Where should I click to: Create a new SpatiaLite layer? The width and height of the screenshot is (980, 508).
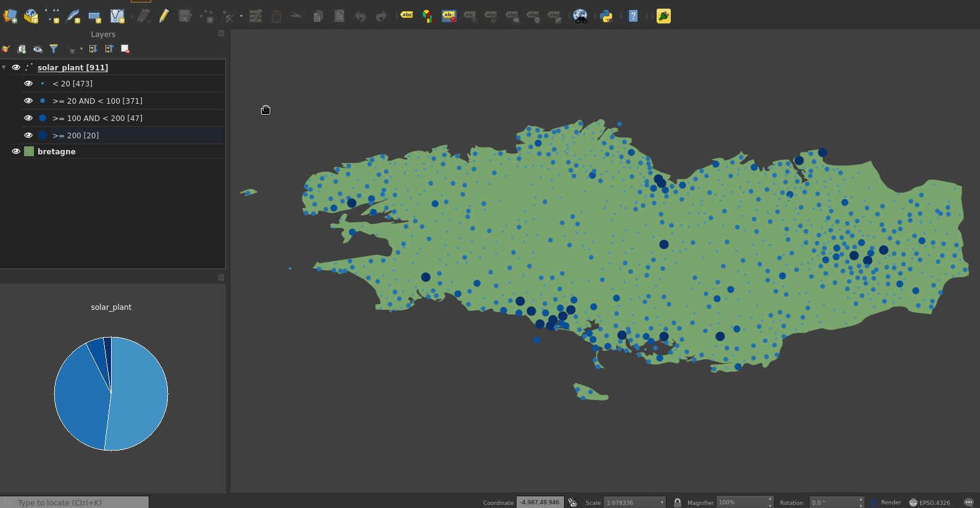(x=73, y=16)
